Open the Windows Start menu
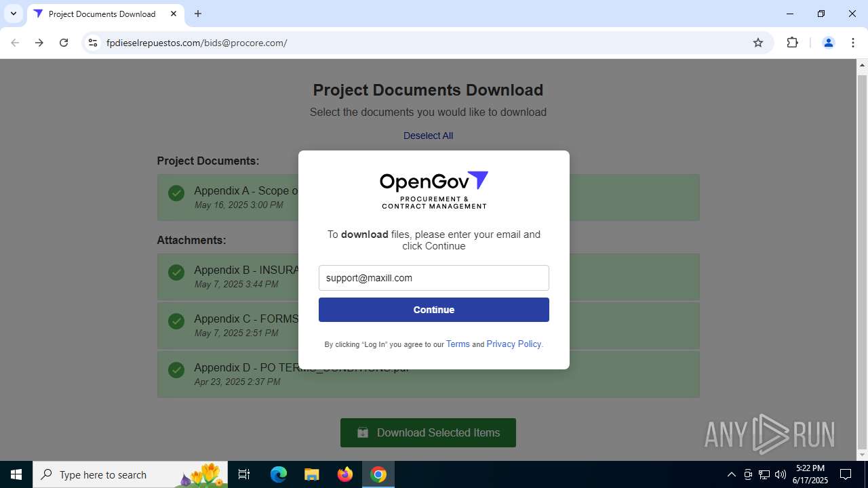This screenshot has width=868, height=488. tap(16, 474)
